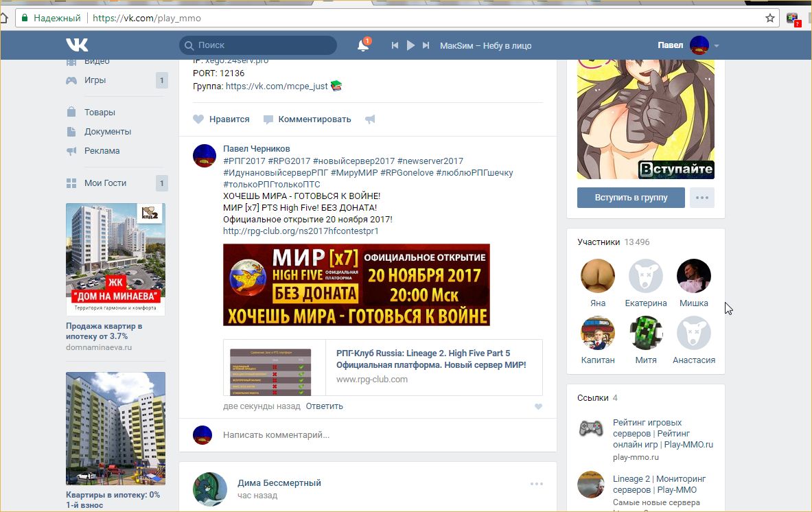Viewport: 812px width, 512px height.
Task: Open Митя's member avatar
Action: 645,333
